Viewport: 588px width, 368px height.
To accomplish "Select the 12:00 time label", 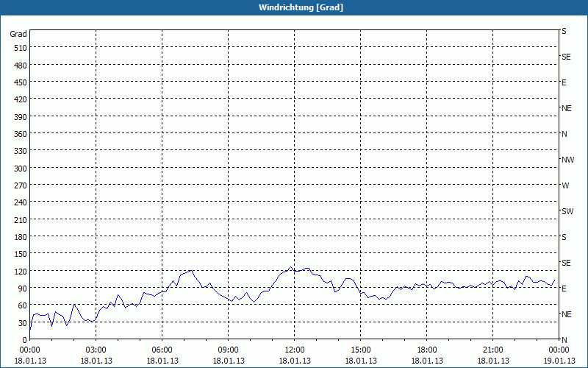I will 295,350.
